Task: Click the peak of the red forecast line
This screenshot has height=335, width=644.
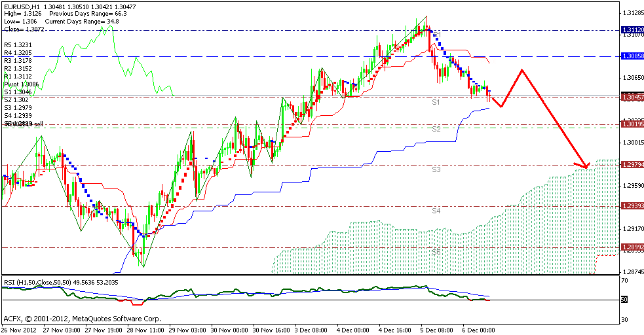Action: click(x=521, y=69)
